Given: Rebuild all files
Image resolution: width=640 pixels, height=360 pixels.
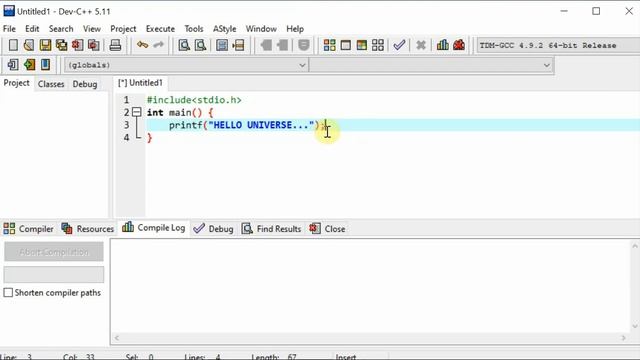Looking at the screenshot, I should [x=378, y=45].
